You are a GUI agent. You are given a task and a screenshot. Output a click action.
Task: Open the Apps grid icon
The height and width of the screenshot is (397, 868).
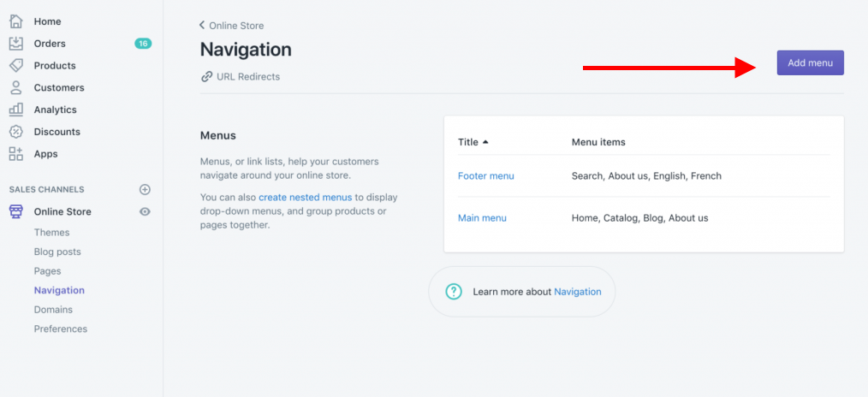pyautogui.click(x=16, y=154)
